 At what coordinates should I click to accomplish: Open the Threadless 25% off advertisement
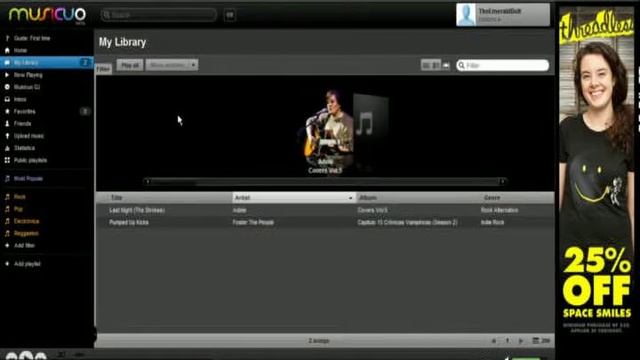596,171
